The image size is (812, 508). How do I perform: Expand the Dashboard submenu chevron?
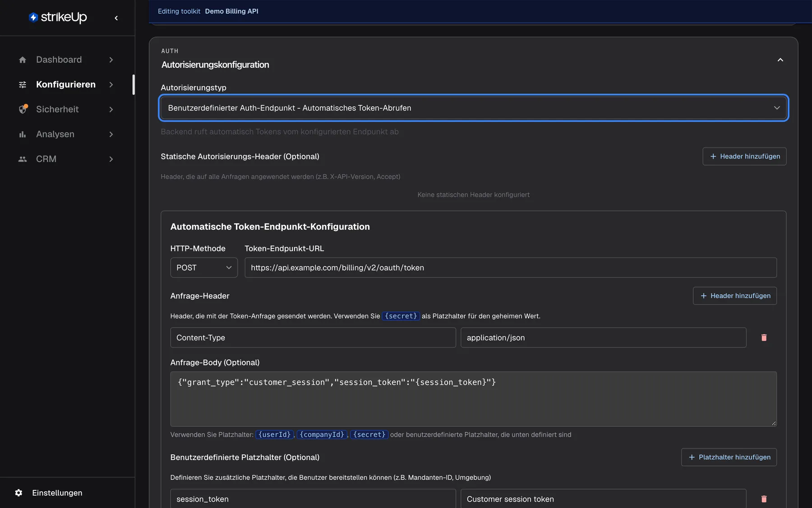point(111,60)
